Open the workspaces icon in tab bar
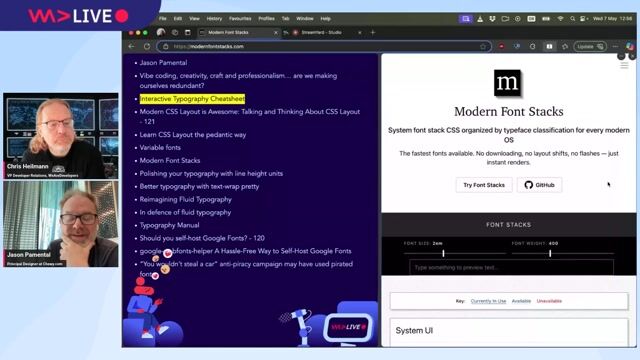Screen dimensions: 640x360 (x=175, y=32)
